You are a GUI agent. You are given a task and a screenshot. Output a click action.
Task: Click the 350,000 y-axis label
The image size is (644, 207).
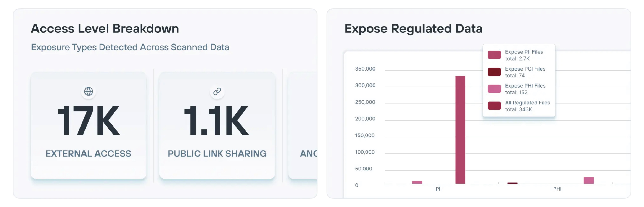coord(365,69)
